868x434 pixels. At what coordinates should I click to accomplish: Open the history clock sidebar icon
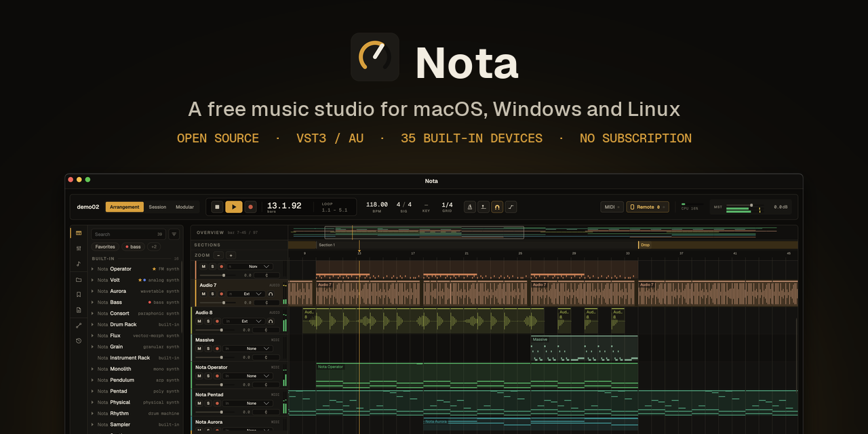[79, 340]
